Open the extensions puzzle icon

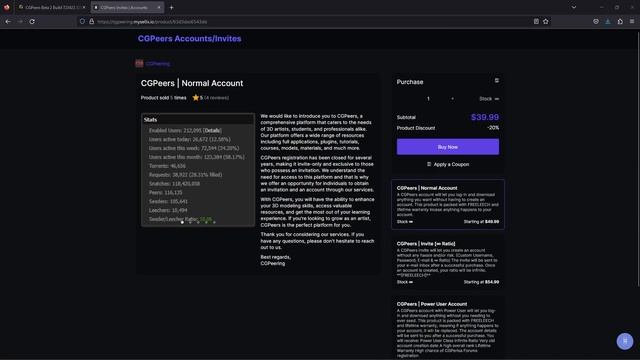[x=620, y=22]
